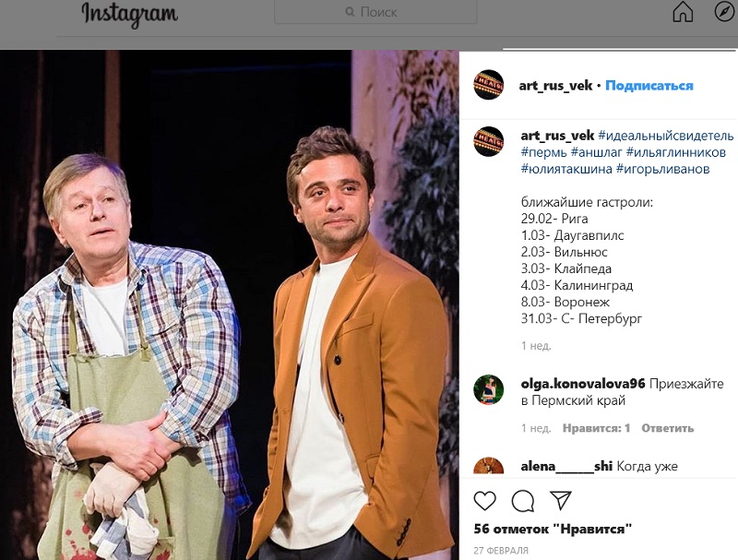Reply to olga.konovalova96 comment with Ответить
The width and height of the screenshot is (738, 560).
tap(667, 428)
